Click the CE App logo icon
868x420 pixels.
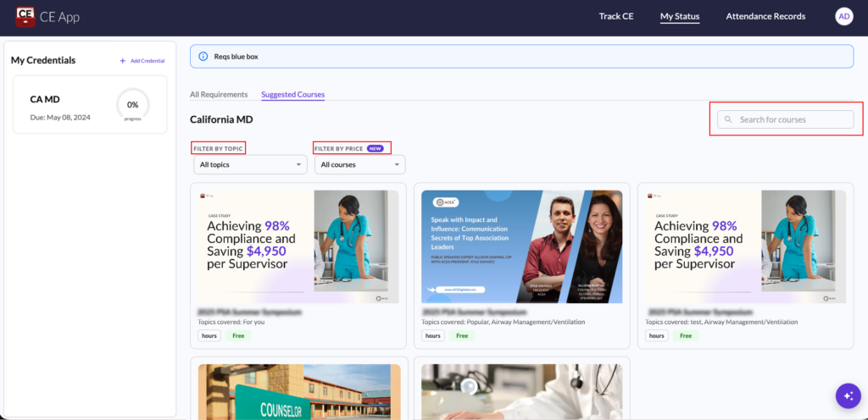pyautogui.click(x=25, y=17)
